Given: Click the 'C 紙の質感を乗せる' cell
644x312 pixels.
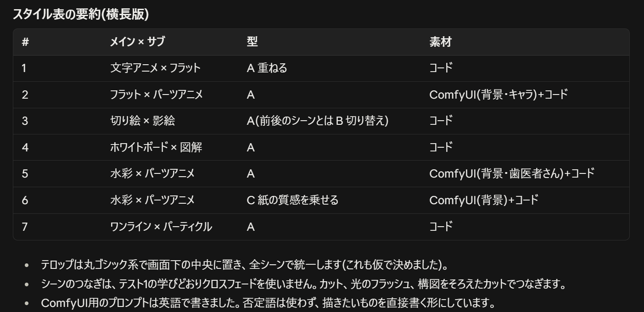Looking at the screenshot, I should (292, 200).
